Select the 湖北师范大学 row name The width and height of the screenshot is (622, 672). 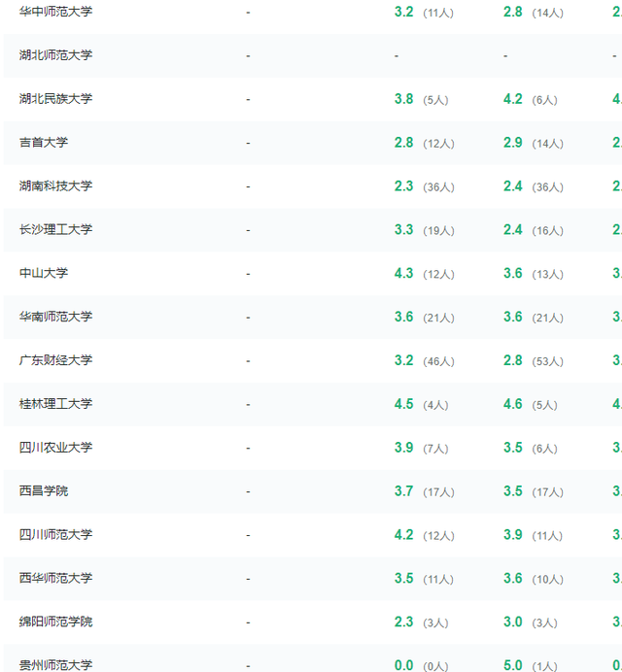pos(55,55)
